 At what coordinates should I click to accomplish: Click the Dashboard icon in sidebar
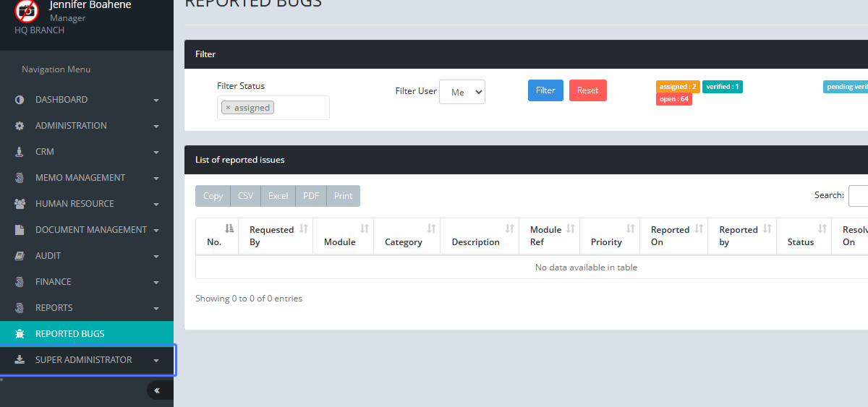point(20,100)
